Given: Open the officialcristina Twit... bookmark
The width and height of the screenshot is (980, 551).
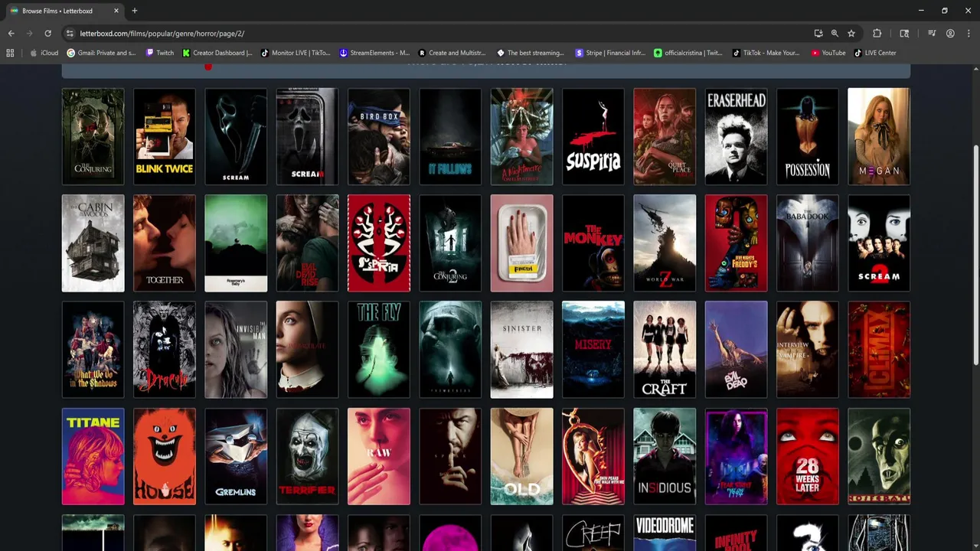Looking at the screenshot, I should (x=689, y=53).
